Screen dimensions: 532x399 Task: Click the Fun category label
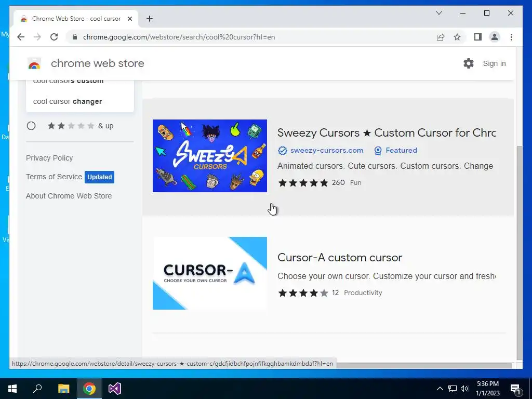click(x=355, y=182)
